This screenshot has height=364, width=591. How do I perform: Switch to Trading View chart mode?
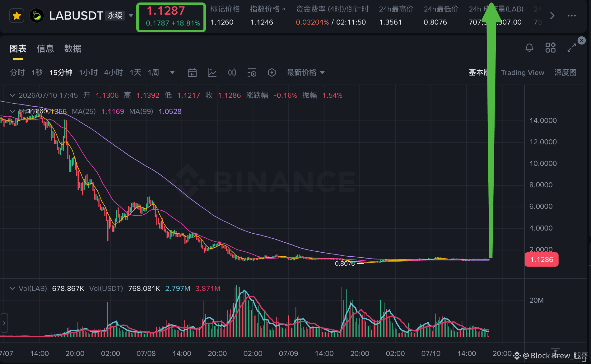coord(523,72)
